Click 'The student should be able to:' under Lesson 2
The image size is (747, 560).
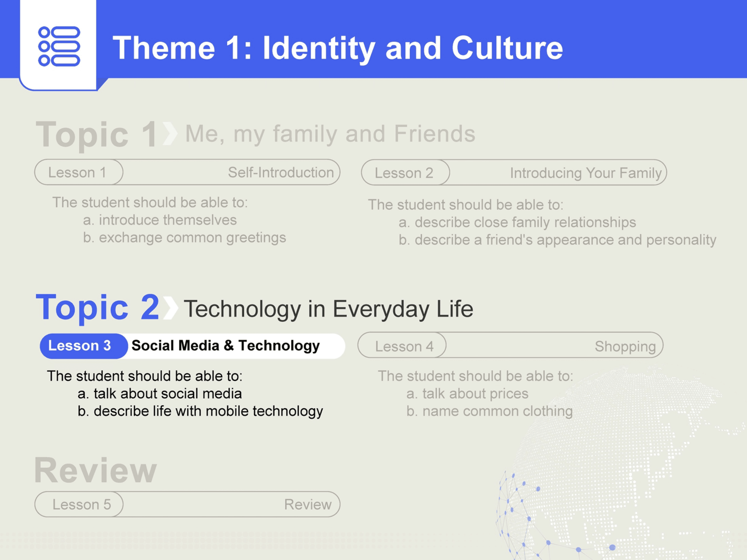(x=466, y=205)
